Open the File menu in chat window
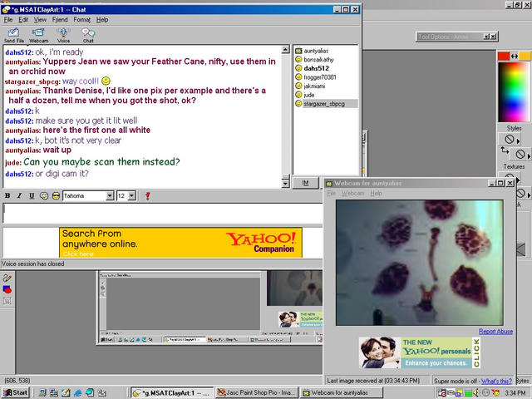 click(8, 20)
